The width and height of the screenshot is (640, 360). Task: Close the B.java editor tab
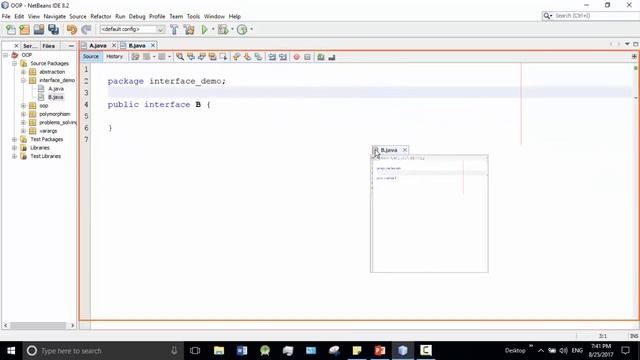pos(153,45)
